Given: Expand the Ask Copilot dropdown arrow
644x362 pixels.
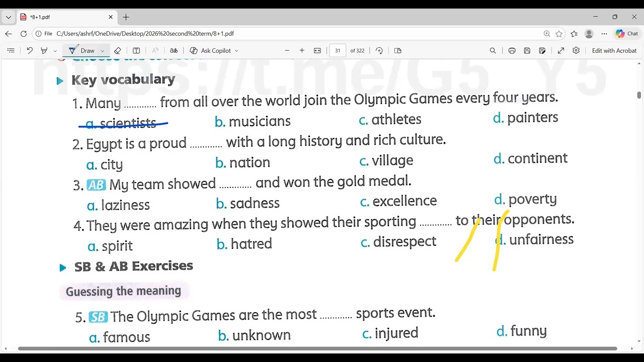Looking at the screenshot, I should 236,51.
